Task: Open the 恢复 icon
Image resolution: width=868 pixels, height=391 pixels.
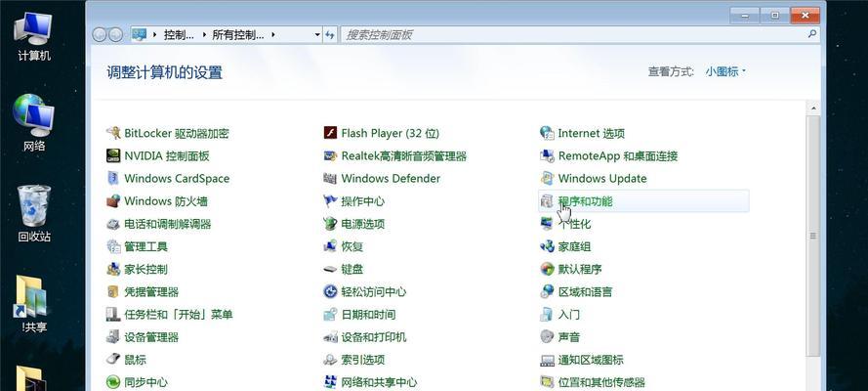Action: [x=330, y=246]
